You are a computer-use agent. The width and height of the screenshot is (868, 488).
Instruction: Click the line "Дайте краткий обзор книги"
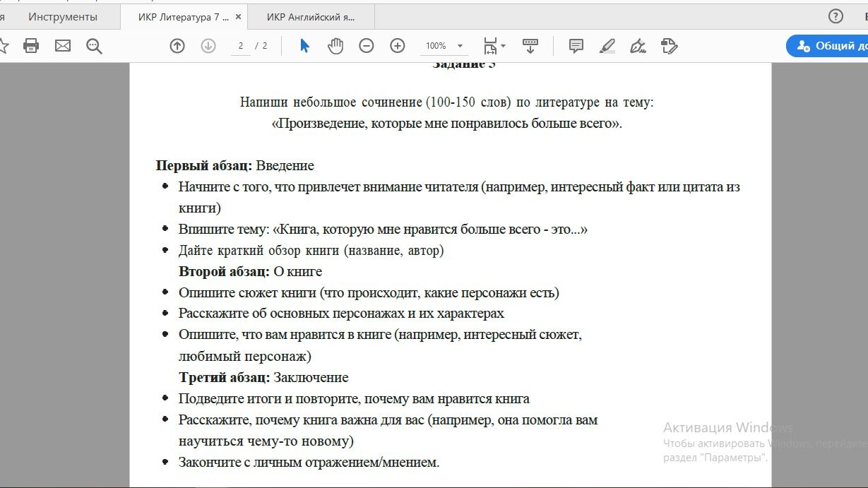click(311, 251)
